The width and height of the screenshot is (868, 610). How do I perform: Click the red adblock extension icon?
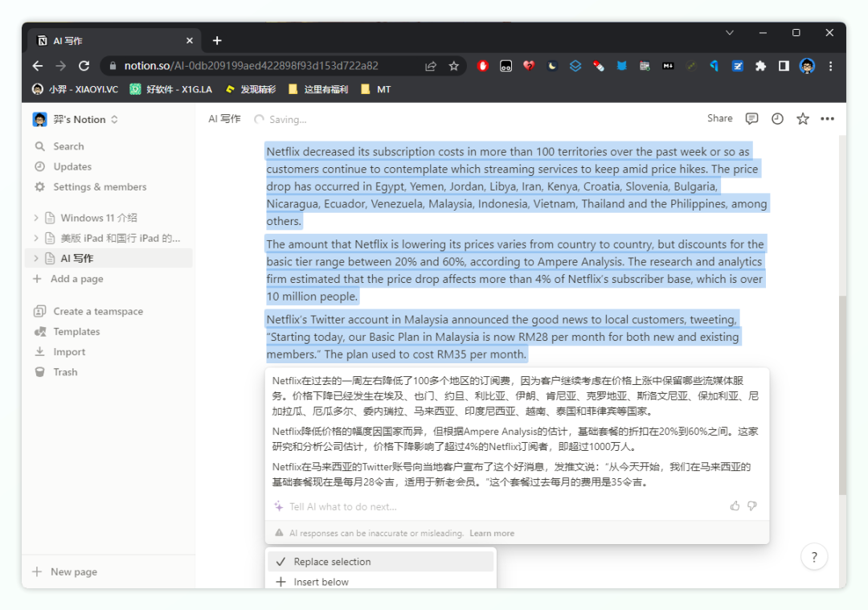(x=483, y=66)
